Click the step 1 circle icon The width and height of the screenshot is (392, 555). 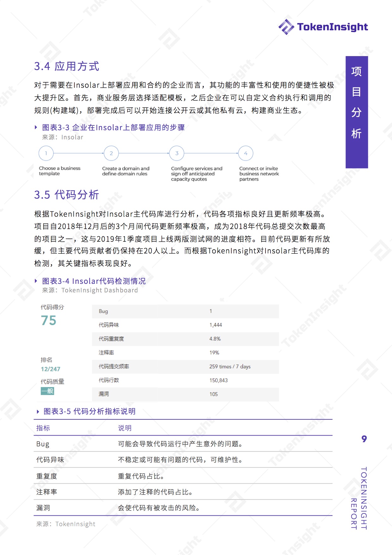[46, 153]
